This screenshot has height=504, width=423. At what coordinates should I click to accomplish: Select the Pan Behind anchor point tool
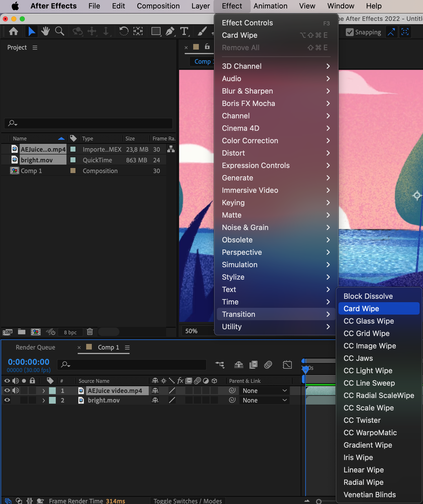(x=138, y=31)
